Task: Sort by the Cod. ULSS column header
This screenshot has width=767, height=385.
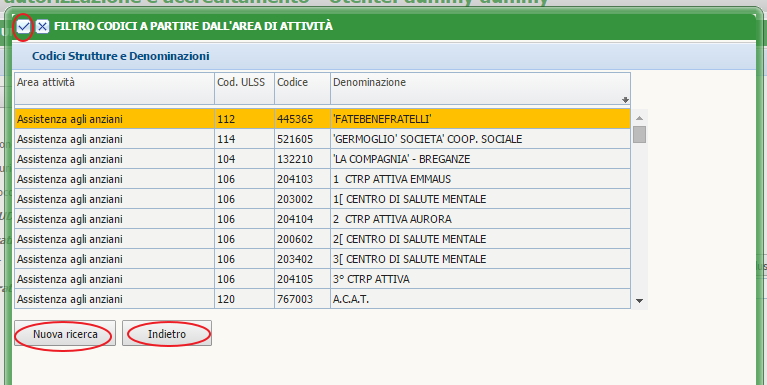Action: pos(245,89)
